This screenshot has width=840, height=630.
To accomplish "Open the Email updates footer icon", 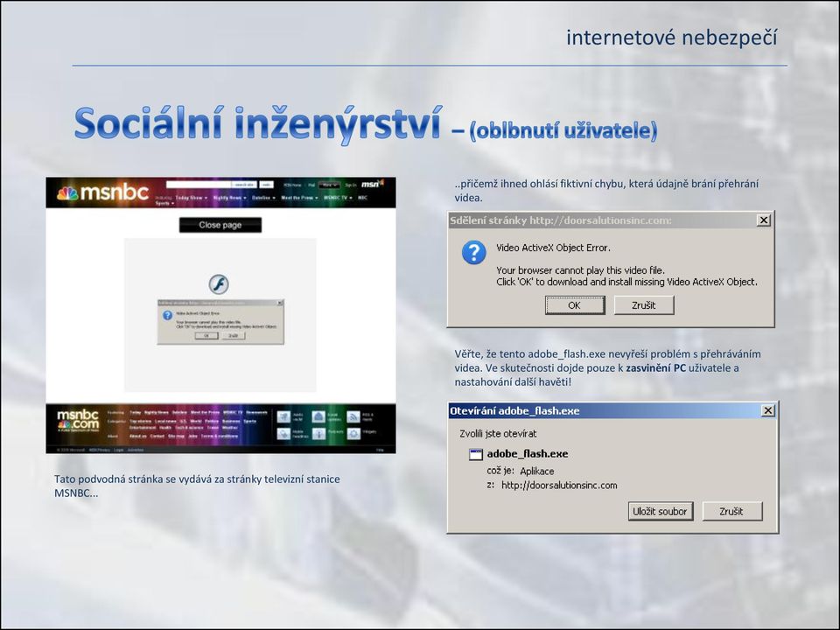I will coord(318,416).
